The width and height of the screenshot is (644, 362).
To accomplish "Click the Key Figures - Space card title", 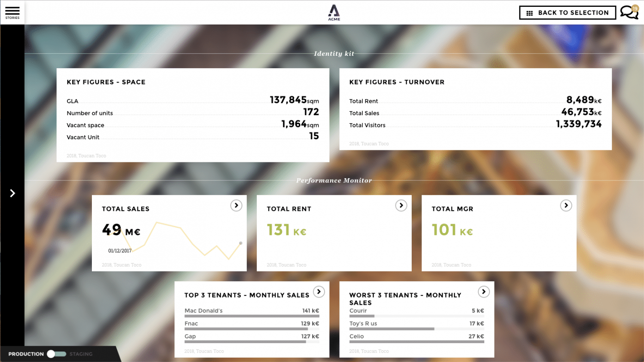I will 106,82.
